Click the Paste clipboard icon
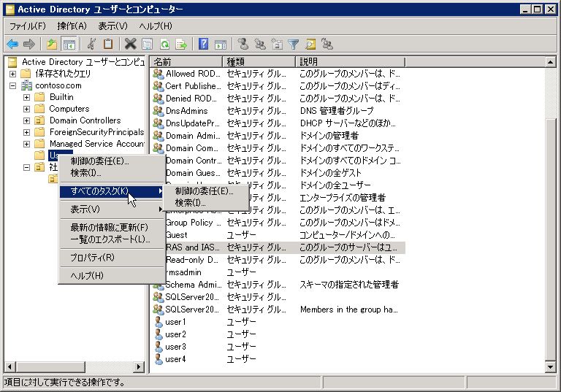The height and width of the screenshot is (392, 561). coord(107,45)
